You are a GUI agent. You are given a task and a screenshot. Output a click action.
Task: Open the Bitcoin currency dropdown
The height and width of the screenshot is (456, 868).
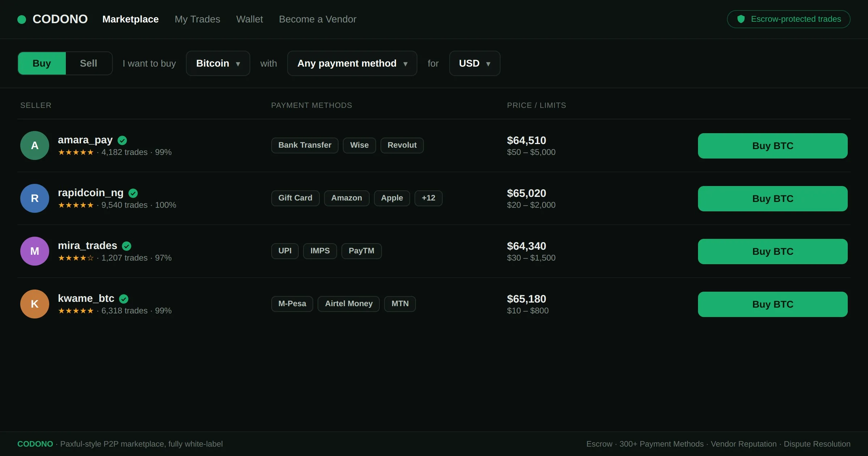tap(218, 63)
